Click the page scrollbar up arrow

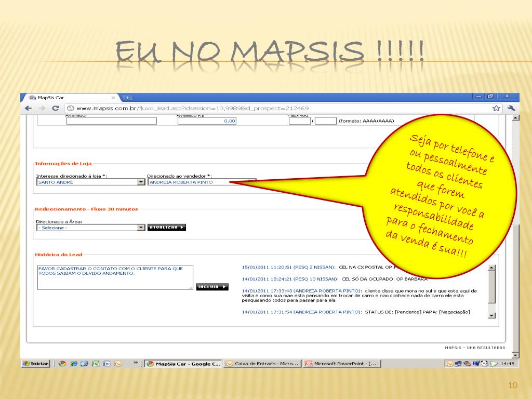515,118
